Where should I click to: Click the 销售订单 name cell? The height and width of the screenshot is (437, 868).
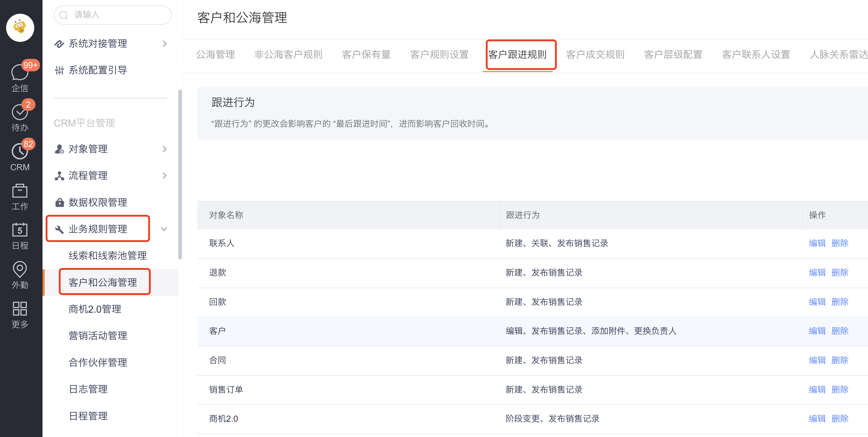[226, 390]
